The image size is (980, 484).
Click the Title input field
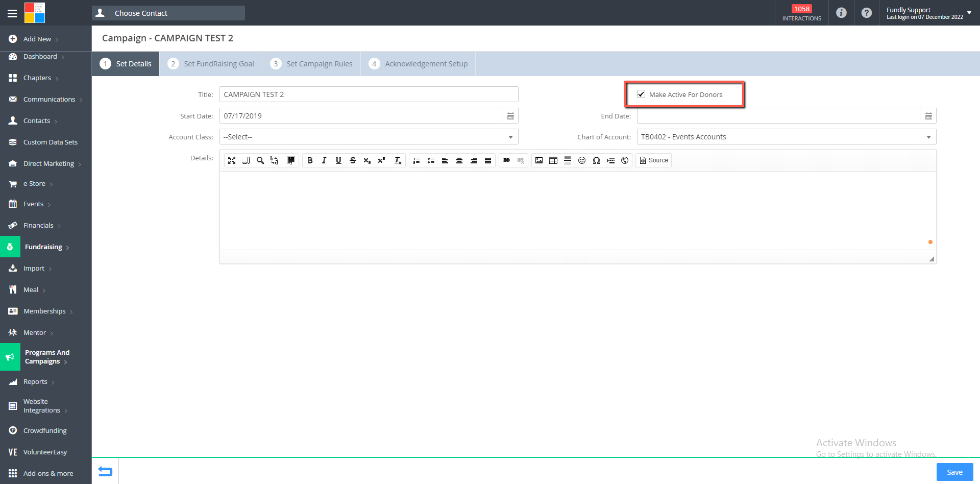pos(369,94)
